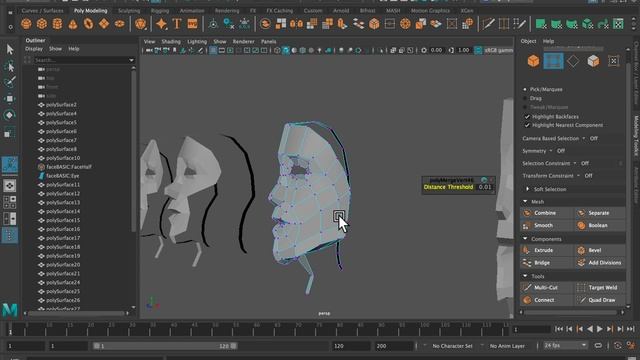Open Transform Constraint dropdown
640x360 pixels.
coord(578,176)
